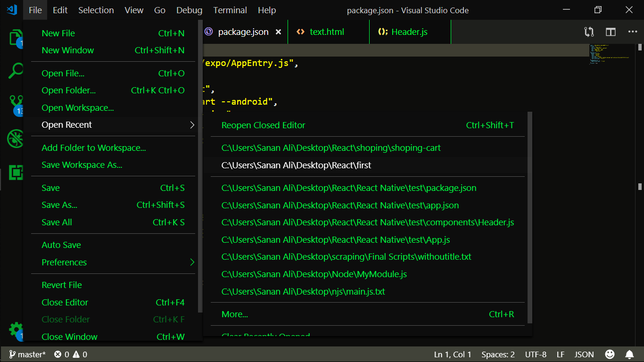Open the Debug (no-bug) activity bar icon
644x362 pixels.
pos(16,139)
